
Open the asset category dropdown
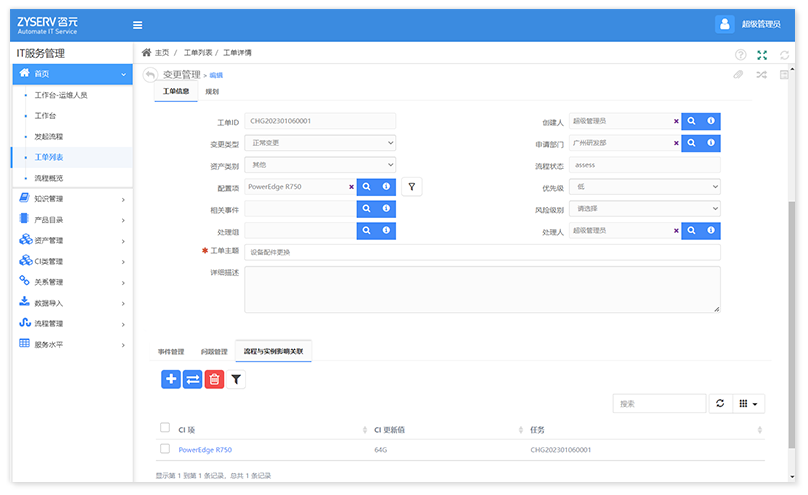pos(320,165)
